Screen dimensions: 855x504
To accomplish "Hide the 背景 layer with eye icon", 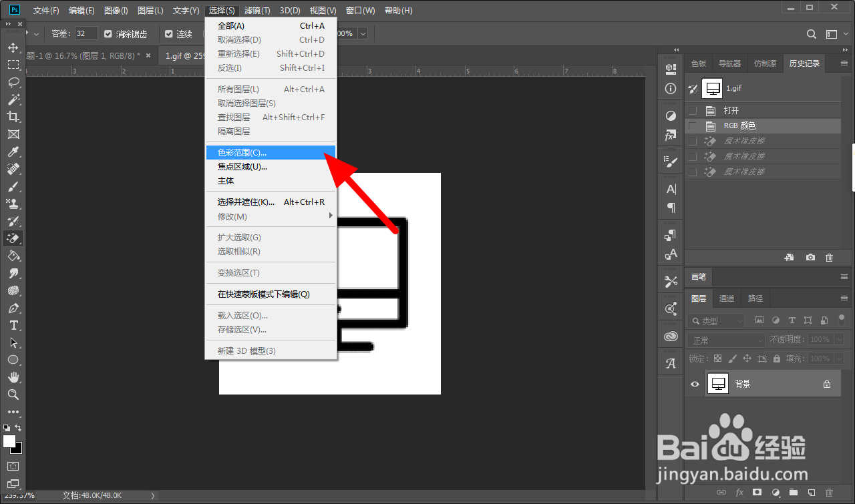I will (x=695, y=384).
